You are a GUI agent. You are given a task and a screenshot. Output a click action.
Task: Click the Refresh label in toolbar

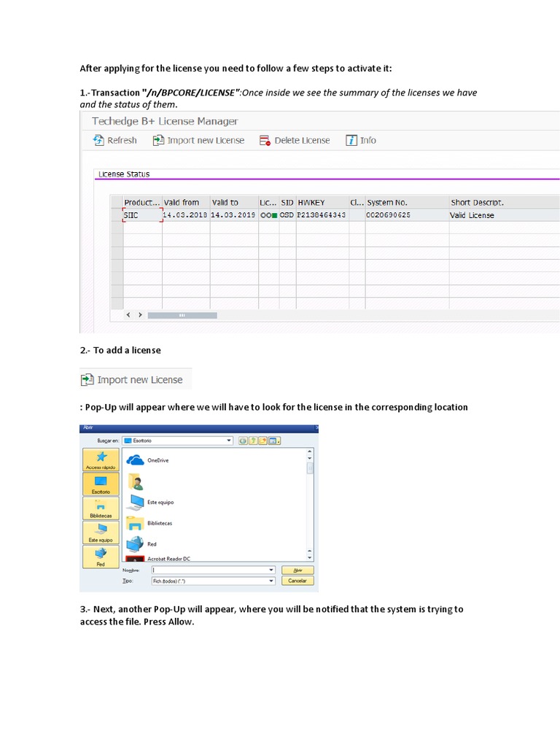coord(122,140)
